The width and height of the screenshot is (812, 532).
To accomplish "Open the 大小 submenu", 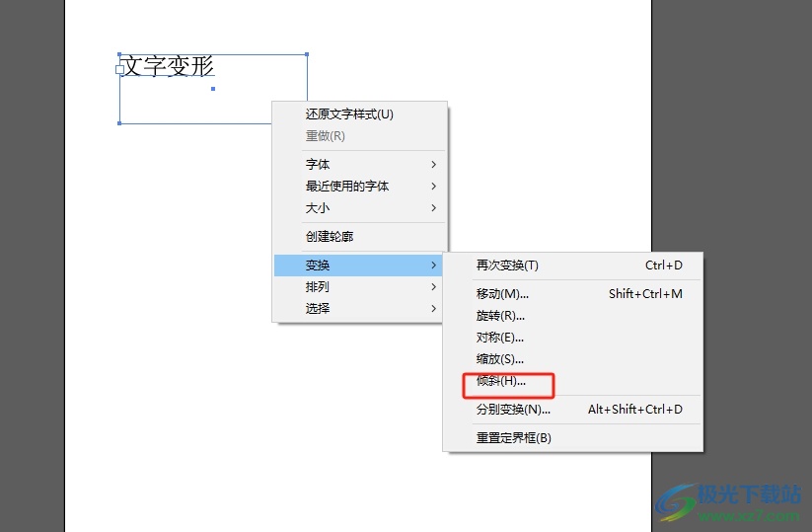I will click(359, 207).
